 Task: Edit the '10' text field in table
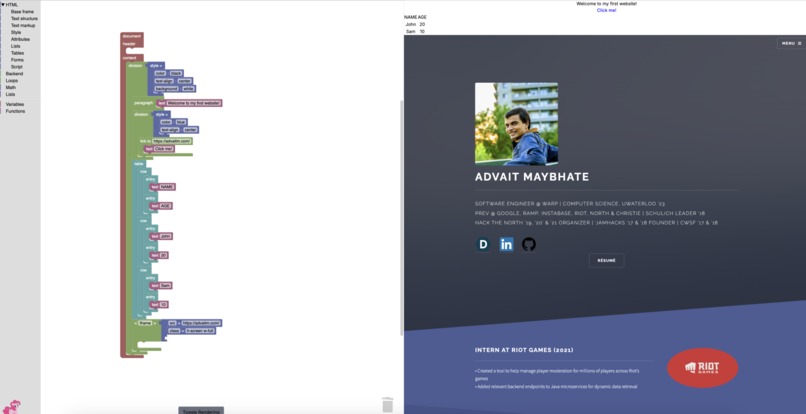[x=163, y=304]
